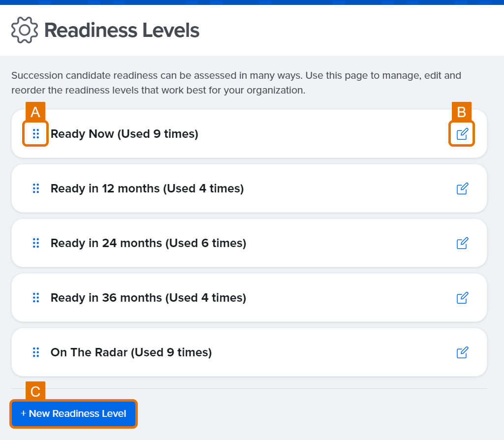Click the drag handle for On The Radar

[35, 352]
